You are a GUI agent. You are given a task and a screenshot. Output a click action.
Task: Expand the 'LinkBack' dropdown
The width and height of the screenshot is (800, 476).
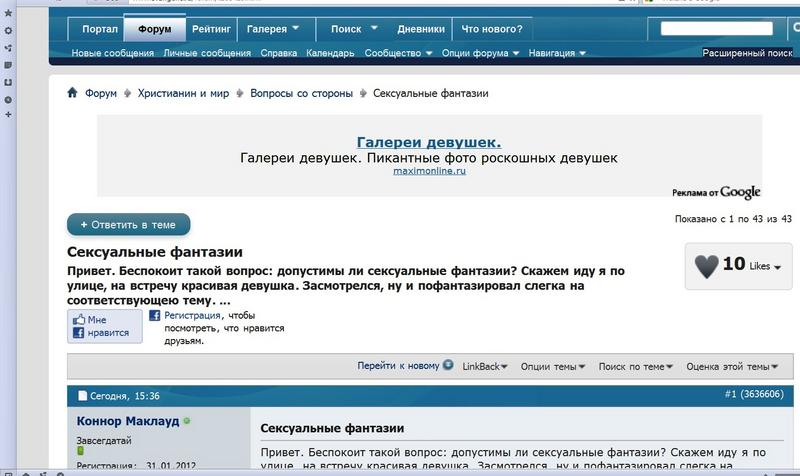pos(485,367)
